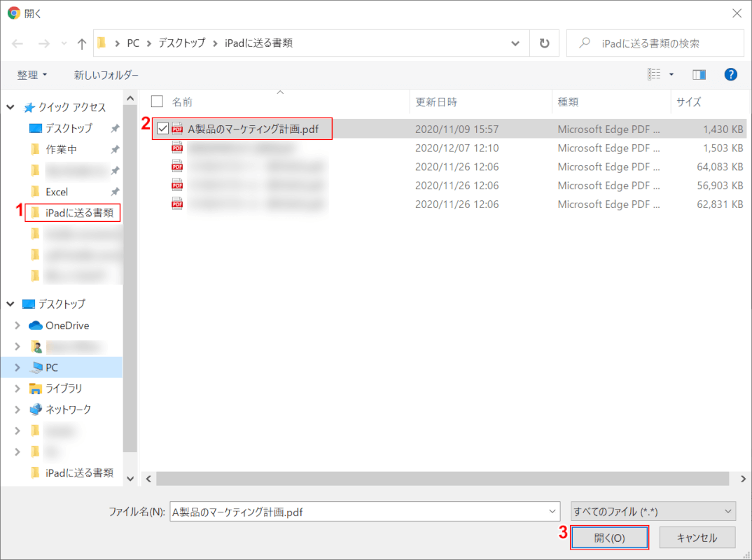752x560 pixels.
Task: Refresh the current folder view
Action: [x=545, y=43]
